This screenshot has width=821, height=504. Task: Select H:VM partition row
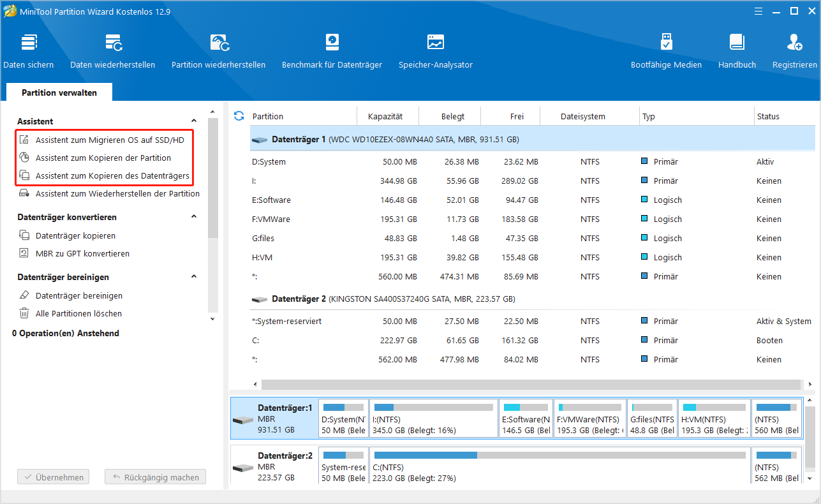pyautogui.click(x=532, y=257)
